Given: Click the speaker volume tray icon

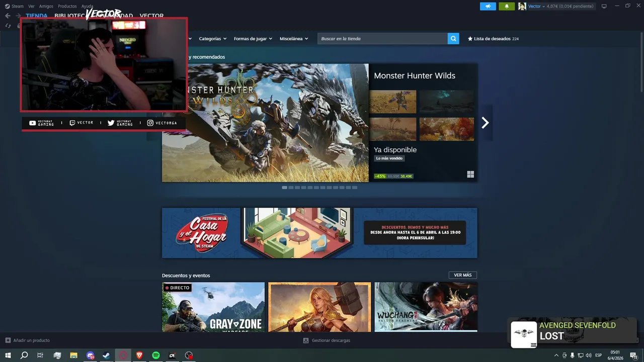Looking at the screenshot, I should [x=589, y=355].
